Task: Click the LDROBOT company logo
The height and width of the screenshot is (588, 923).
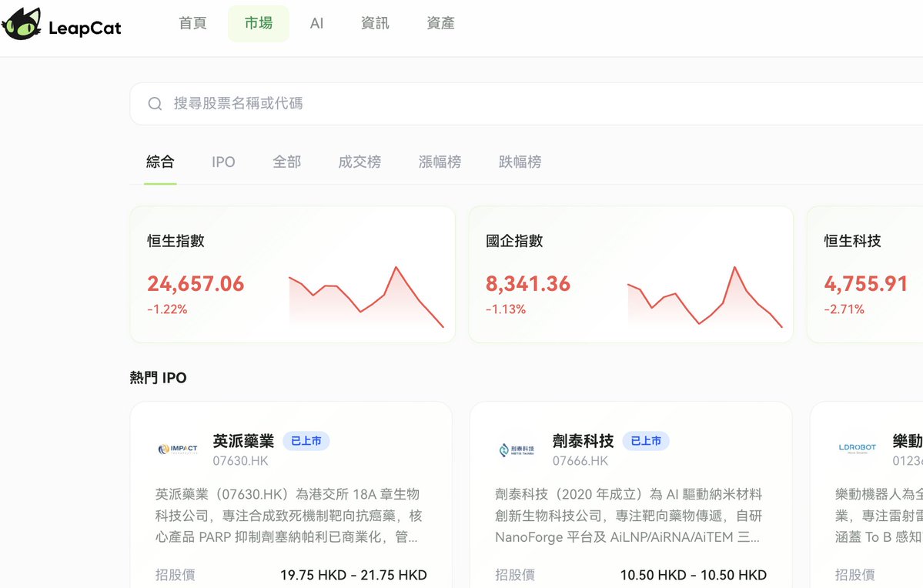Action: (x=857, y=449)
